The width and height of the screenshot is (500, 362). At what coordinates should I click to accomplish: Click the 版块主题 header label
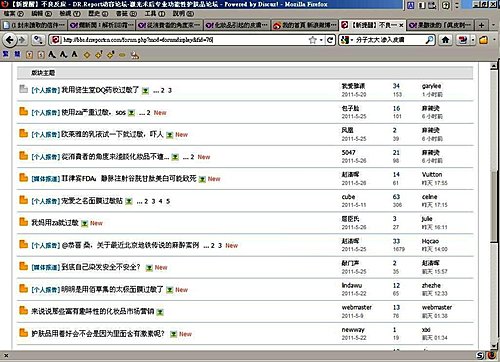tap(43, 73)
